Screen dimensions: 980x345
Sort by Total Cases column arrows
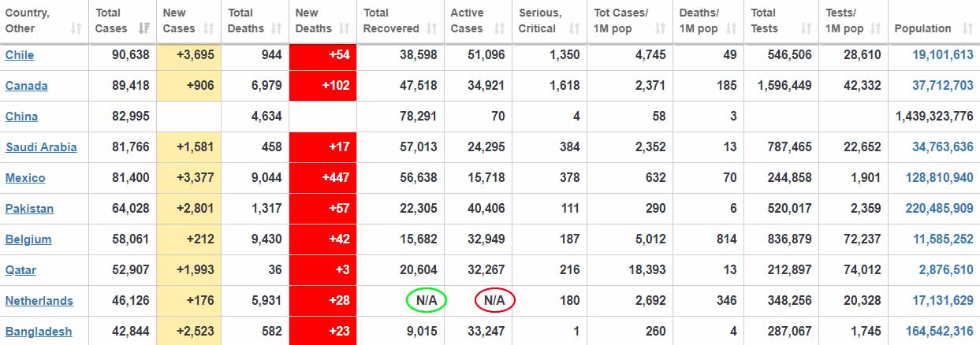(143, 28)
